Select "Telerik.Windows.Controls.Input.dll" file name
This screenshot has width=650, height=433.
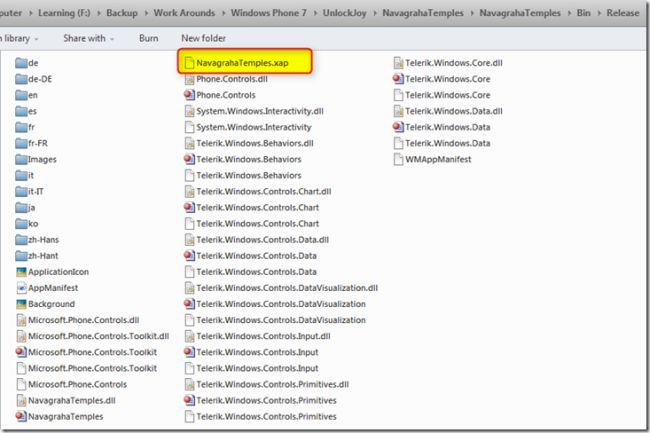click(263, 336)
